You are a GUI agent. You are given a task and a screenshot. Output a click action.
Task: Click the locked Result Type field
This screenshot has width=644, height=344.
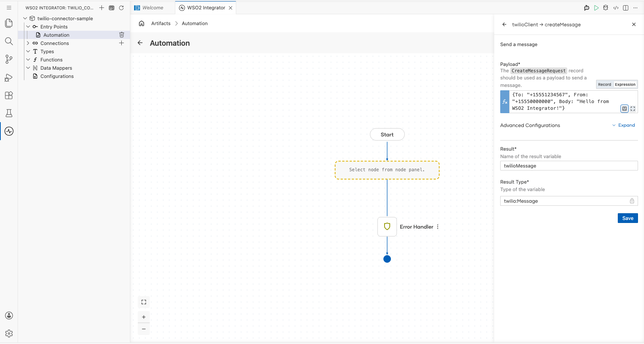click(569, 201)
